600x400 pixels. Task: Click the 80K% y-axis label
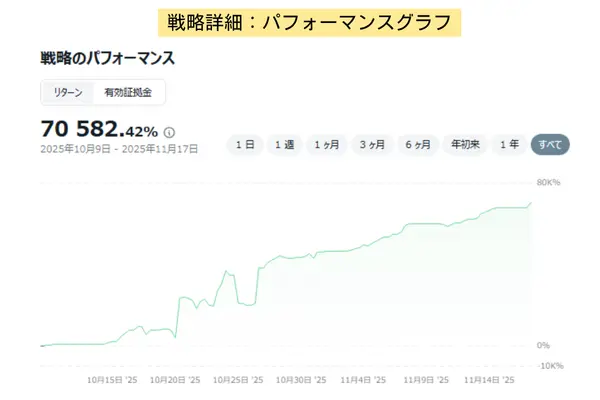click(x=549, y=183)
